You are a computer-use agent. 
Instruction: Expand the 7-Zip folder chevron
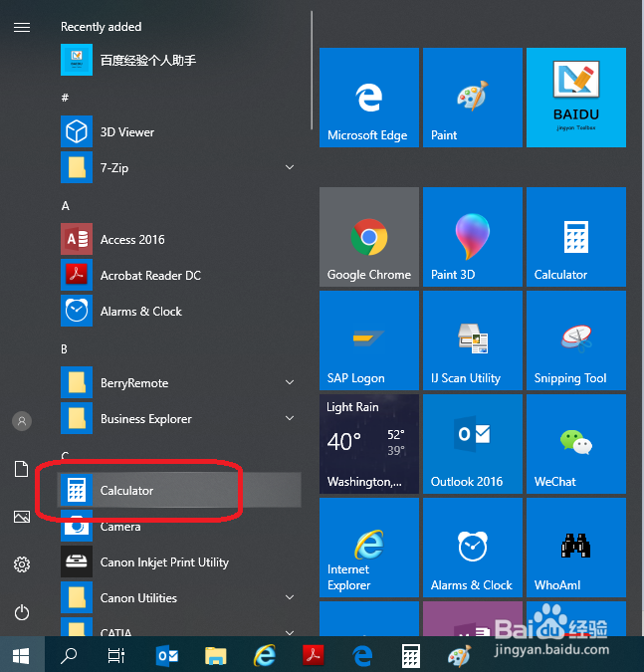(x=290, y=167)
